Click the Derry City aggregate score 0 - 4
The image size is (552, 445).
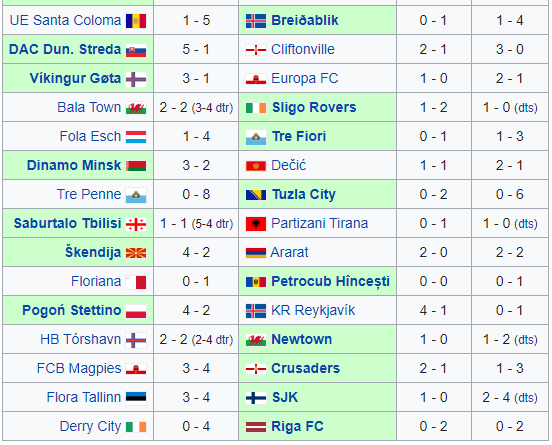pos(196,426)
